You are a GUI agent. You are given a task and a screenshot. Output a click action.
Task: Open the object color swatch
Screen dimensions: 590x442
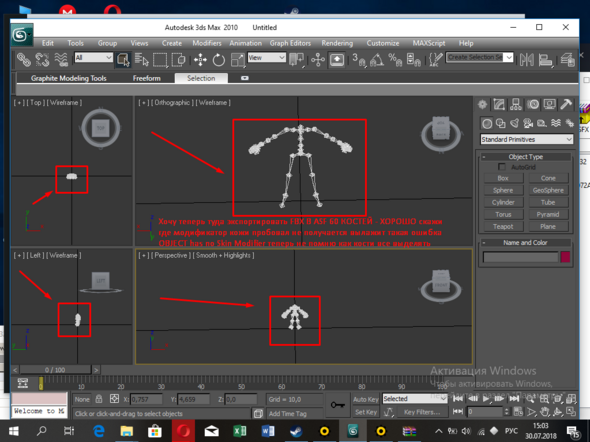[565, 257]
